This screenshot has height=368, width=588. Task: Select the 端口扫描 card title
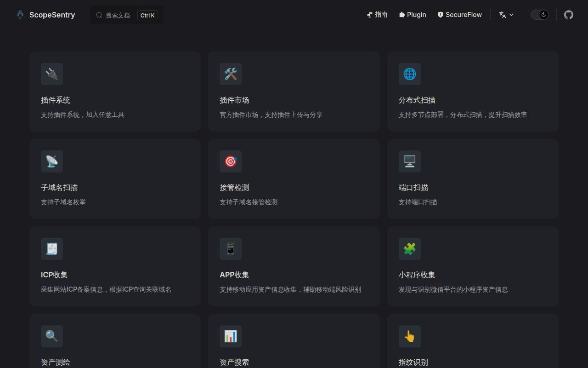point(413,188)
